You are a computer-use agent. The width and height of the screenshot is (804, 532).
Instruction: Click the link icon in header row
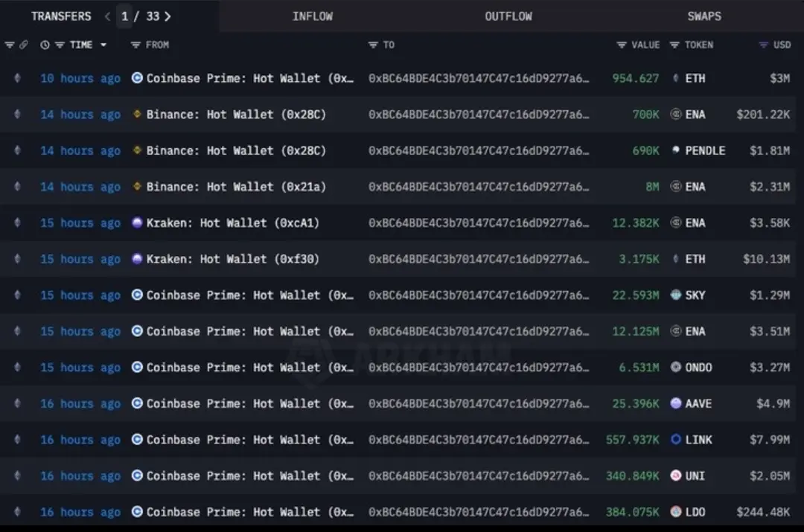[x=24, y=45]
